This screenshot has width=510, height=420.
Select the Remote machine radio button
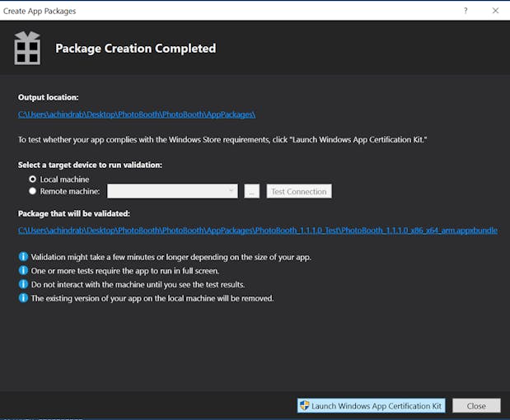tap(32, 191)
